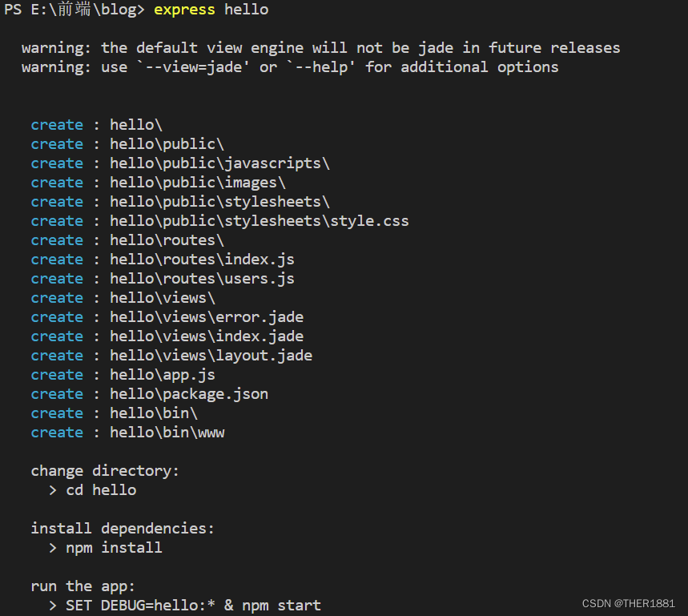Click hello\app.js file path
Viewport: 688px width, 616px height.
click(x=163, y=375)
